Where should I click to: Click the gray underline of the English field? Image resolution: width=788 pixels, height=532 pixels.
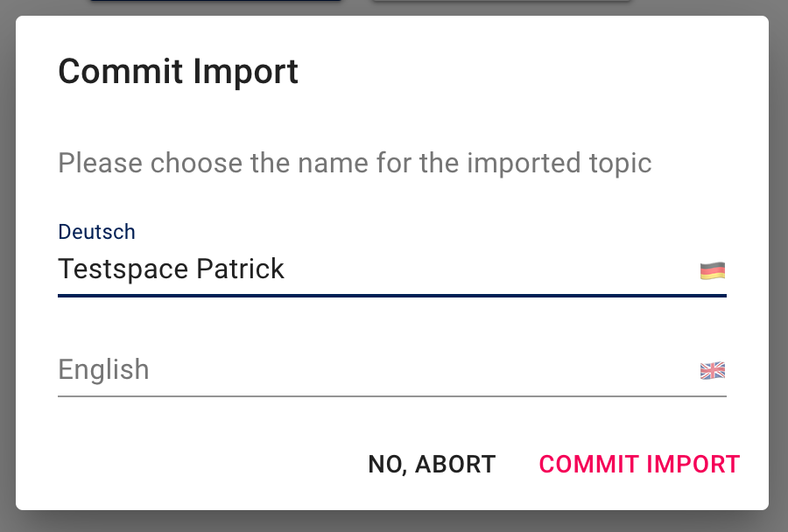[392, 396]
